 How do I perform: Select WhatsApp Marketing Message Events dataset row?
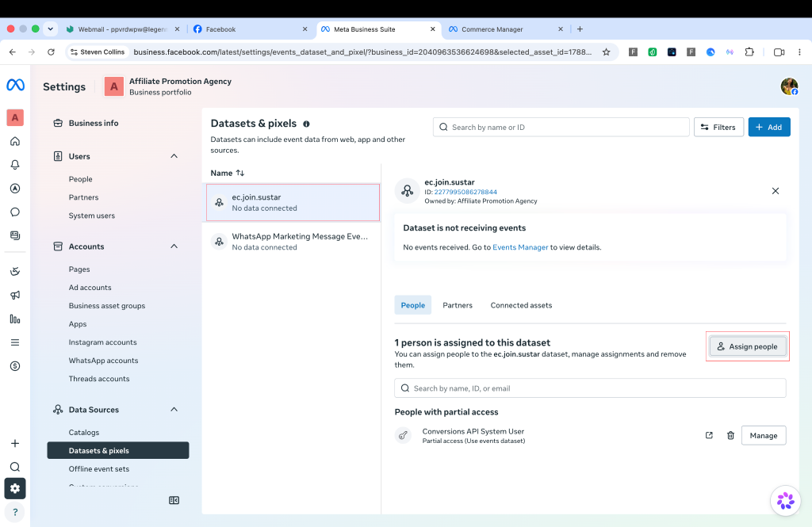coord(291,241)
